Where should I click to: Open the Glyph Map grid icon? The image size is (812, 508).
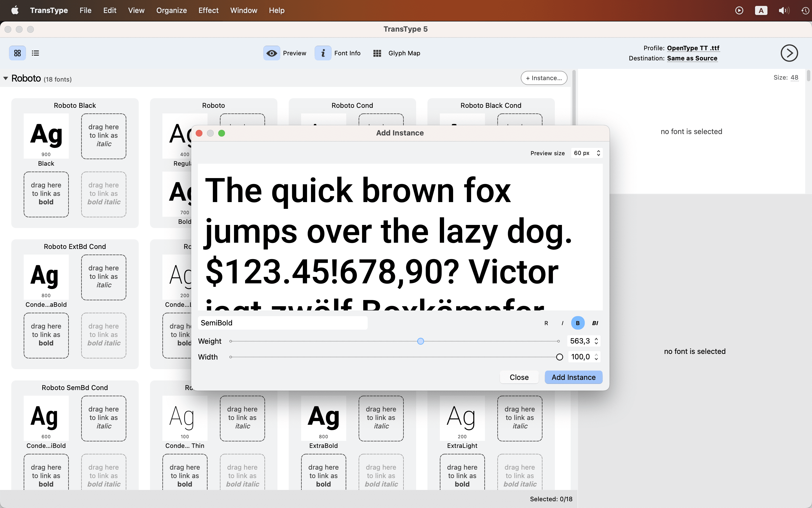(x=377, y=53)
